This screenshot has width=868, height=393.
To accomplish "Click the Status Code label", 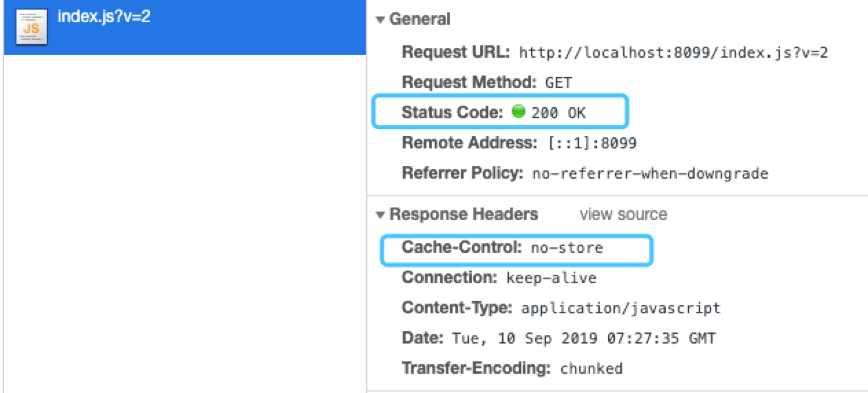I will click(x=453, y=113).
